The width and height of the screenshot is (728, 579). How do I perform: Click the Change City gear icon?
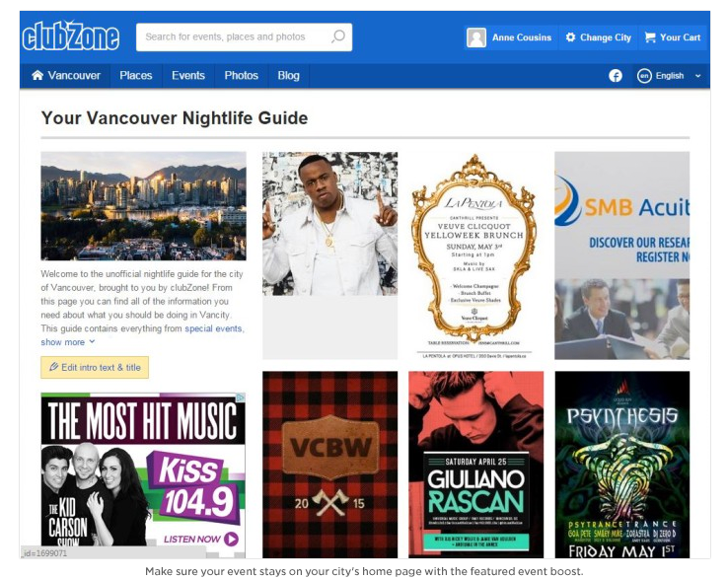coord(570,37)
